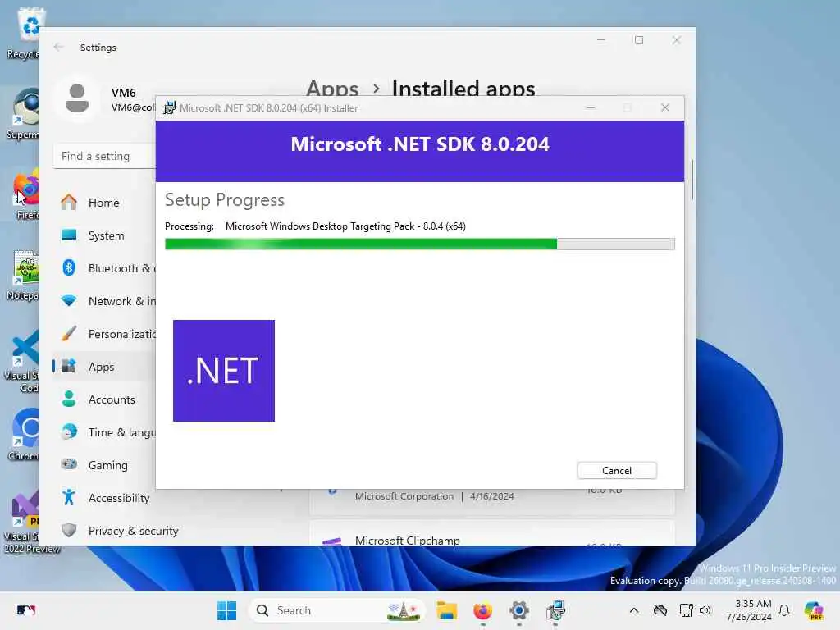The image size is (840, 630).
Task: Open System settings page
Action: tap(104, 235)
